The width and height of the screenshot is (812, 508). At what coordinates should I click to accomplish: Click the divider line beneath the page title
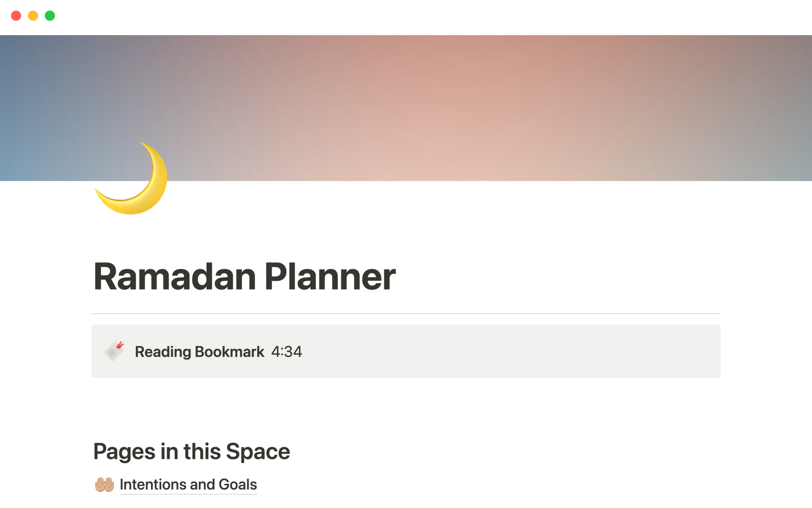(x=406, y=313)
